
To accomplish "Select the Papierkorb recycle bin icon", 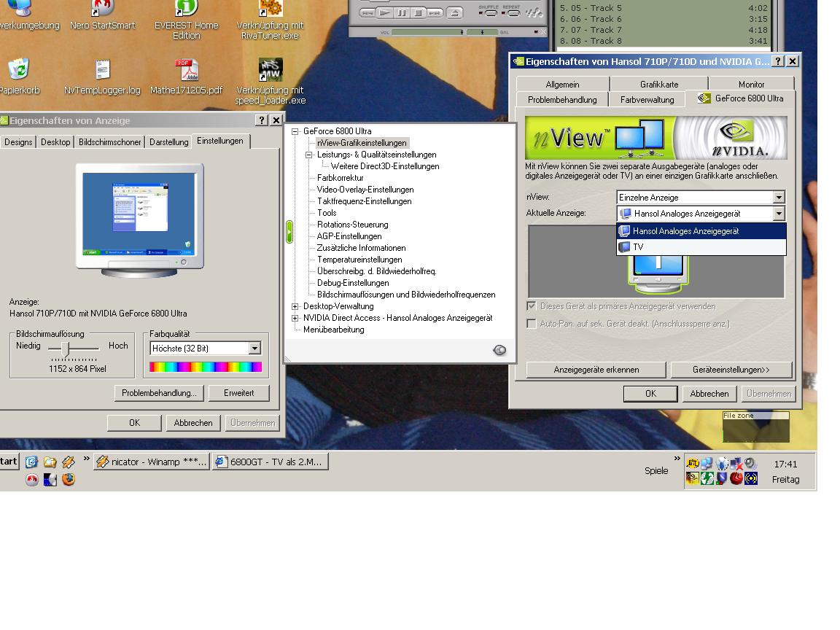I will pyautogui.click(x=19, y=77).
